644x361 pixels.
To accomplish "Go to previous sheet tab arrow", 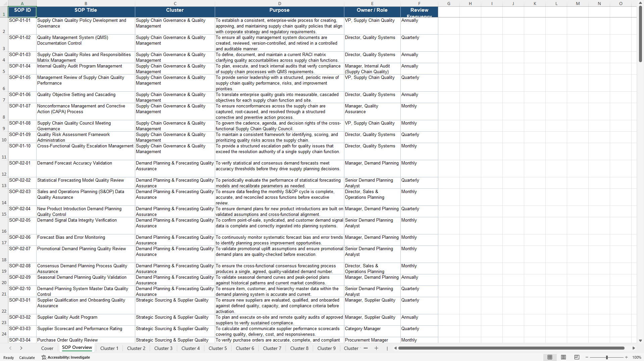I will coord(10,348).
